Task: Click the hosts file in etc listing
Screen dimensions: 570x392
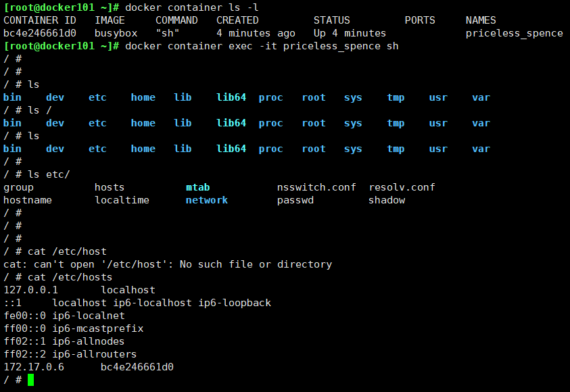Action: tap(110, 187)
